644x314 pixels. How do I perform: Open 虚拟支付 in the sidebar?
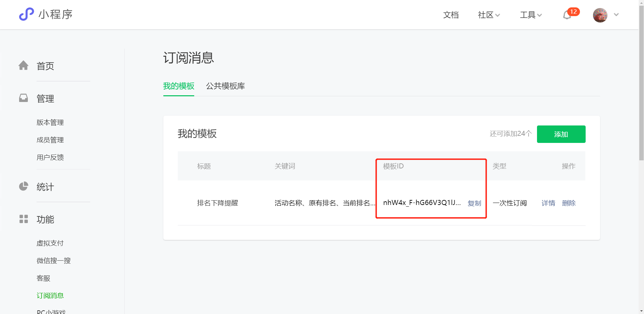tap(50, 243)
